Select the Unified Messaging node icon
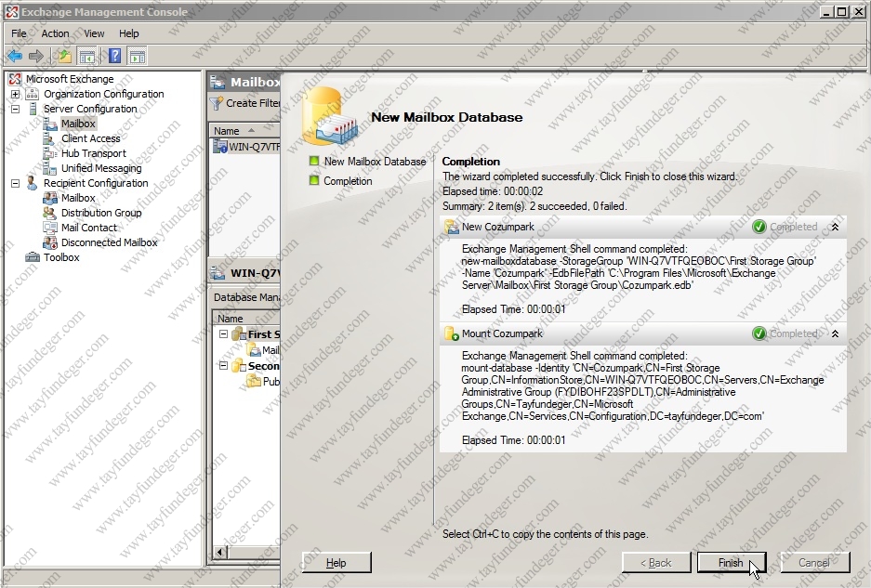This screenshot has width=871, height=588. [50, 168]
